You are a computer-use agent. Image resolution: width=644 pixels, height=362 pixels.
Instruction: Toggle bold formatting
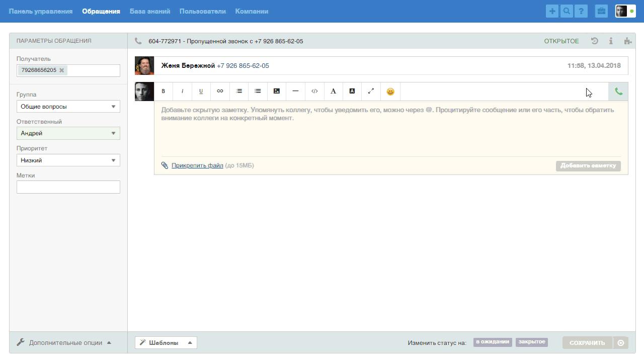164,92
